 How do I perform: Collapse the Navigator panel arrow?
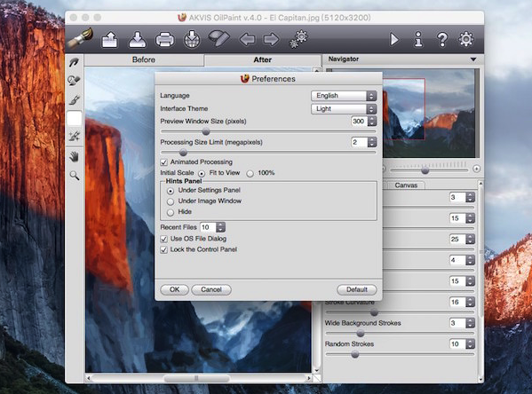point(473,59)
